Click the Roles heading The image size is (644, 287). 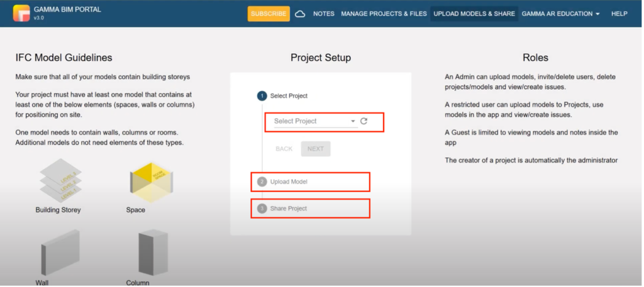click(535, 58)
